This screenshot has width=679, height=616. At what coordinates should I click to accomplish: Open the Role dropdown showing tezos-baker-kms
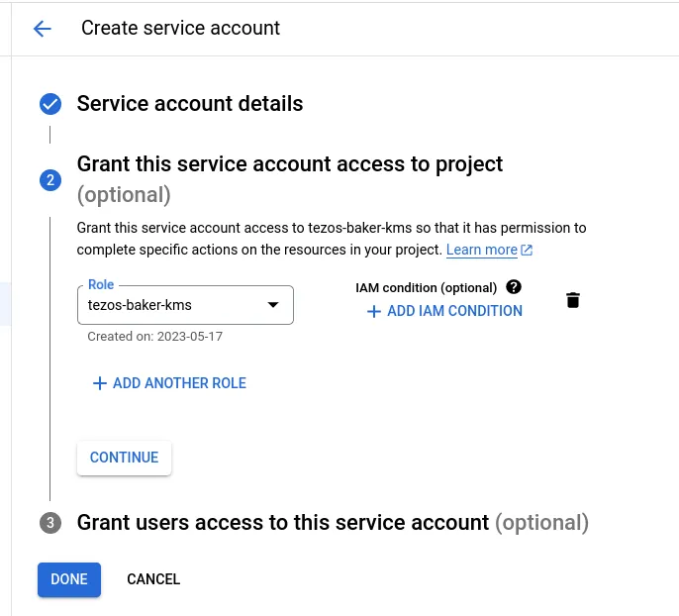tap(173, 305)
